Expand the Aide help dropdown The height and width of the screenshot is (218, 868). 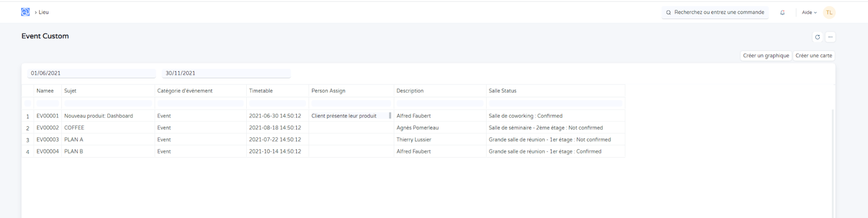(809, 13)
